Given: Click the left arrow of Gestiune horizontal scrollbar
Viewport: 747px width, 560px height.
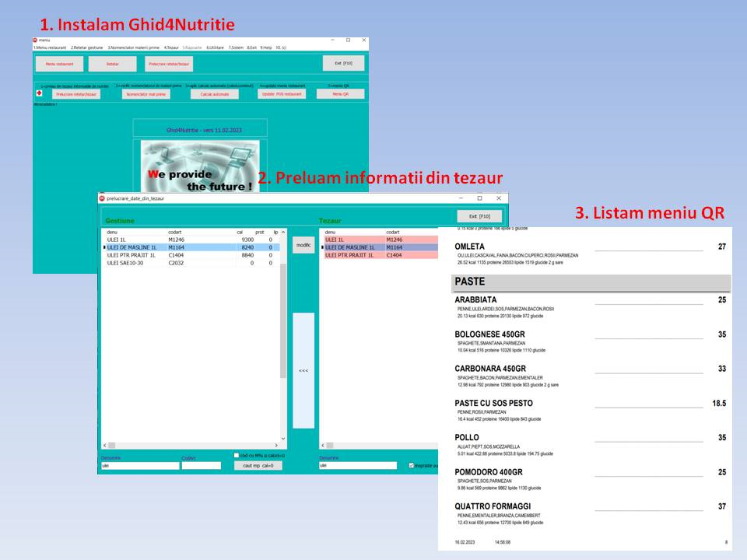Looking at the screenshot, I should click(105, 445).
